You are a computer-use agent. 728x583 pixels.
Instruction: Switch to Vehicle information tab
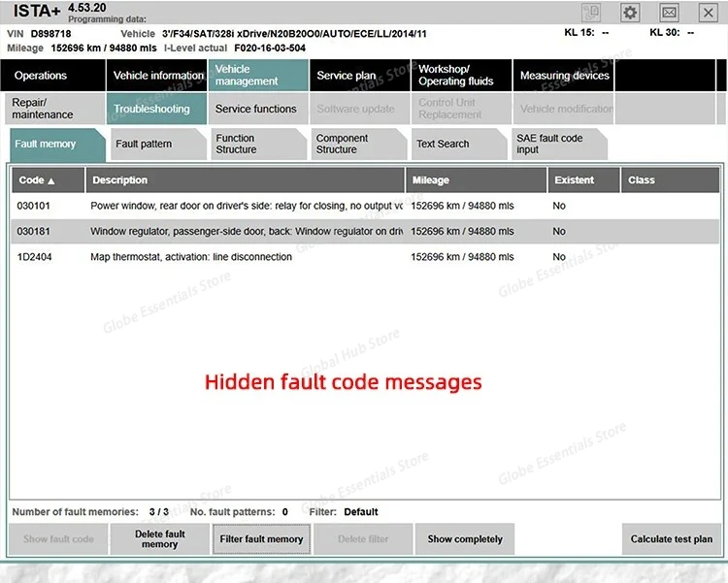point(156,76)
